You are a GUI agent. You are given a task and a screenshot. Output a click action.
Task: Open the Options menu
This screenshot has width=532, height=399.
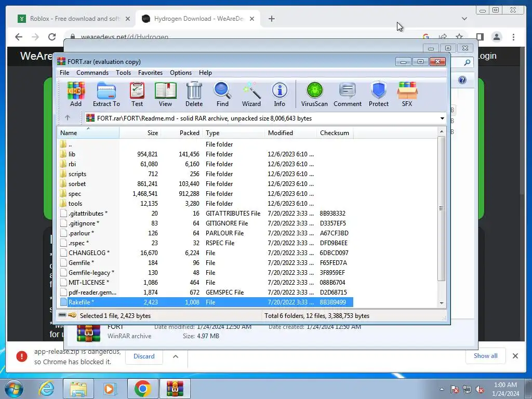tap(181, 73)
